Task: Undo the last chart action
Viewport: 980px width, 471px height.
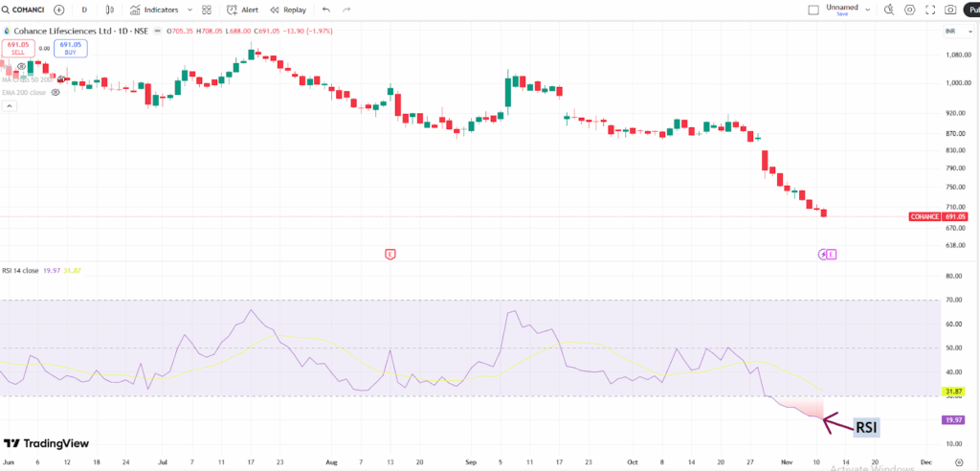Action: 326,10
